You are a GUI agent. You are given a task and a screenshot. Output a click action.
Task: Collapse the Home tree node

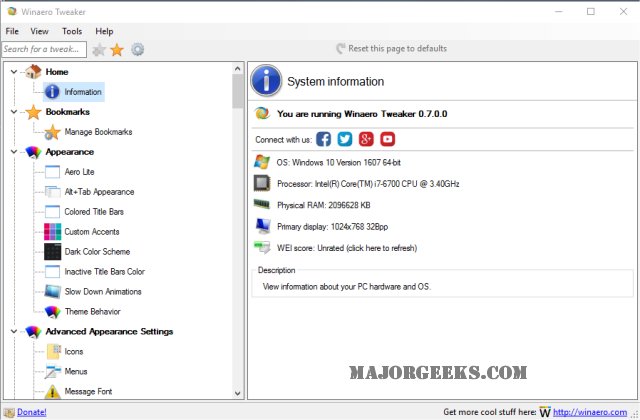[12, 72]
